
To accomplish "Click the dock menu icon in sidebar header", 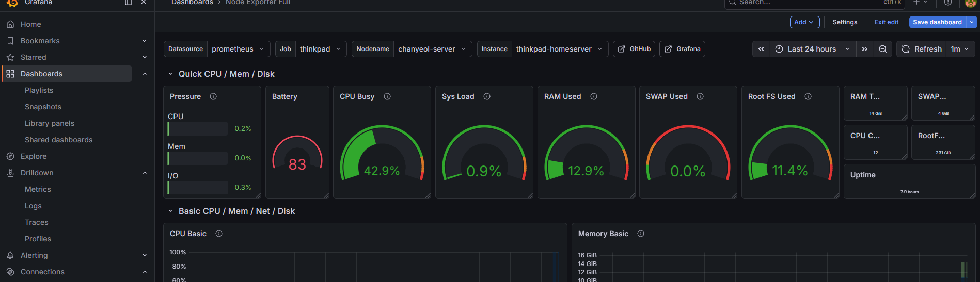I will coord(129,3).
